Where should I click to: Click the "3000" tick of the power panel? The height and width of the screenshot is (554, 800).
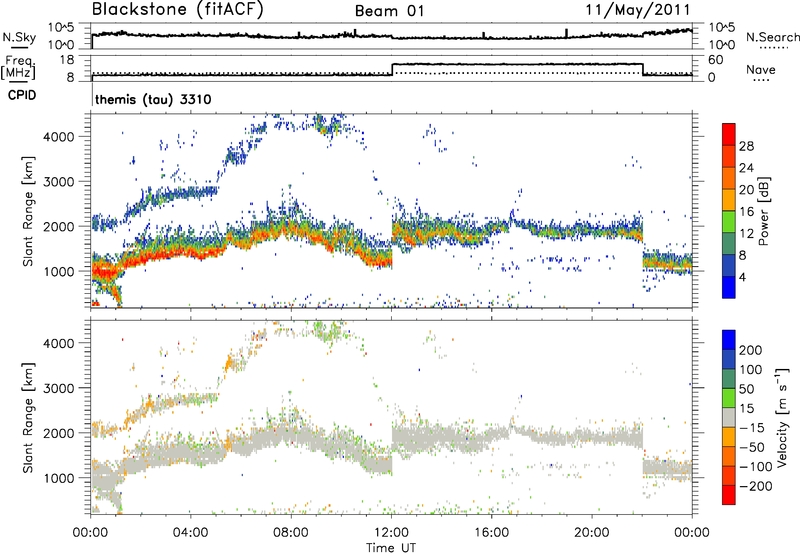pyautogui.click(x=59, y=182)
